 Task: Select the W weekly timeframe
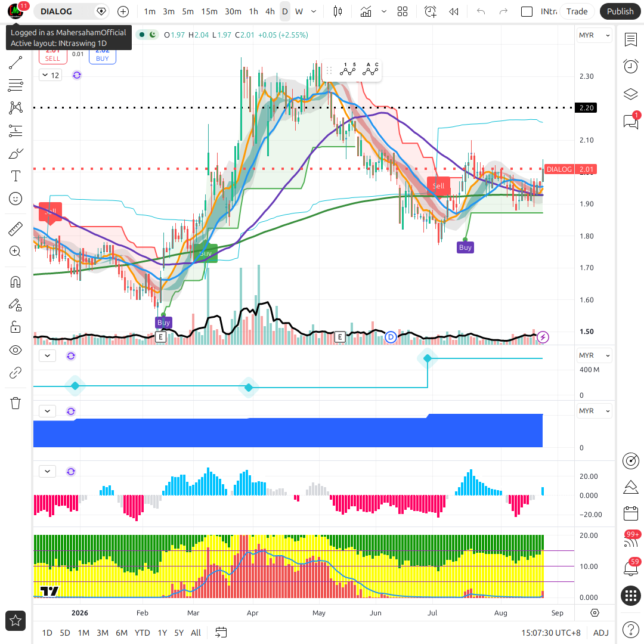pyautogui.click(x=299, y=11)
